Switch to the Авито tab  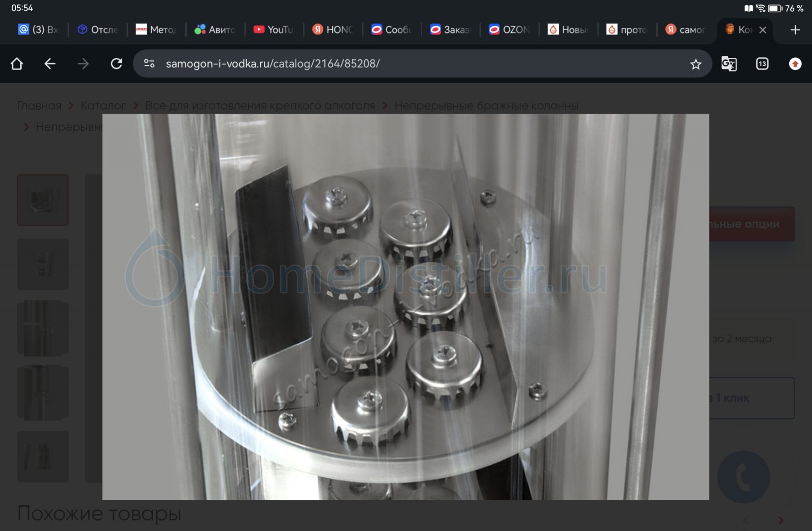tap(215, 30)
